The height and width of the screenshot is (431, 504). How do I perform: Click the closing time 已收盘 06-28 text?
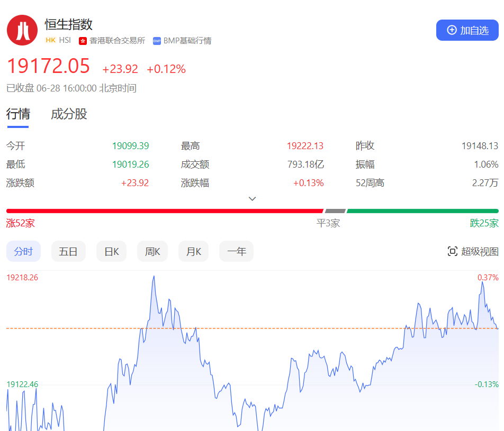[71, 88]
